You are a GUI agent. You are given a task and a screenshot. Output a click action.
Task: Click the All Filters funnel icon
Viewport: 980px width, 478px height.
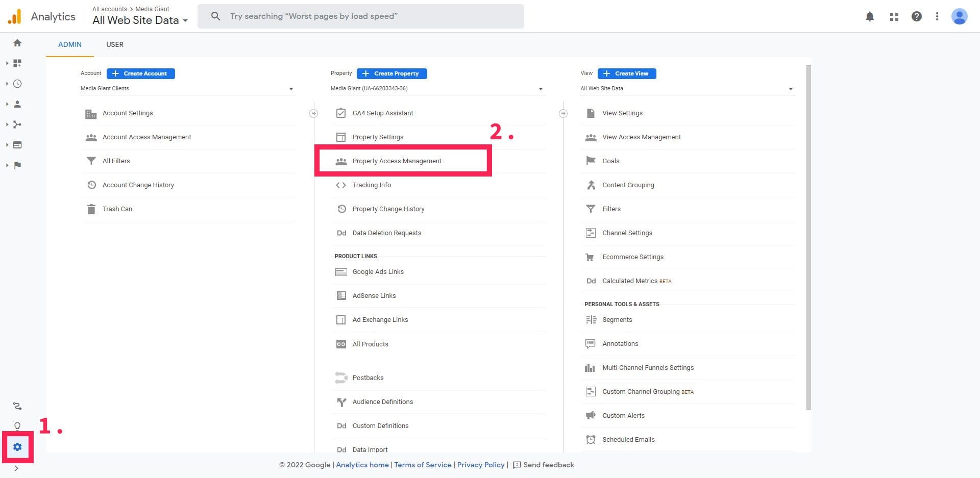click(91, 161)
